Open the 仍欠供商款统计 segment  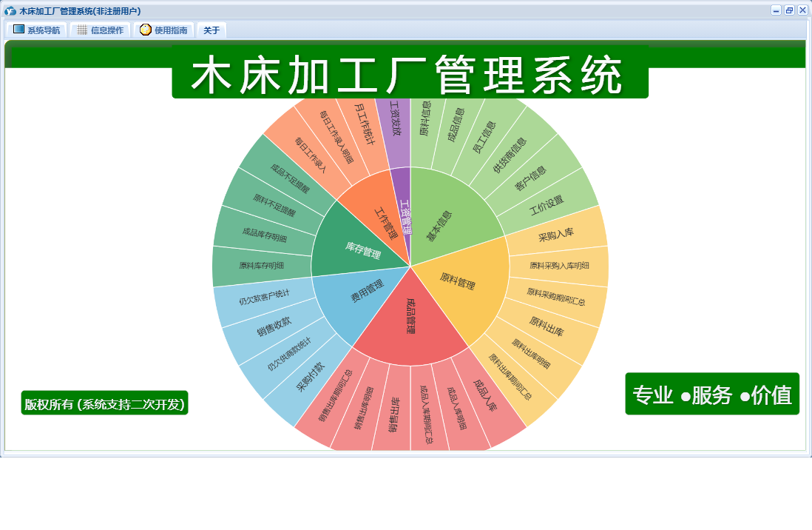click(x=290, y=354)
